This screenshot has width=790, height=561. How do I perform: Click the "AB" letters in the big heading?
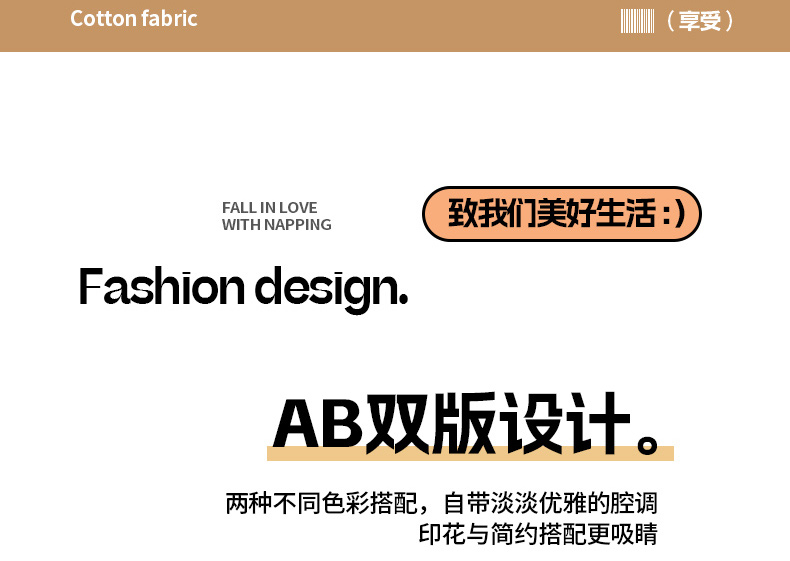click(x=319, y=424)
